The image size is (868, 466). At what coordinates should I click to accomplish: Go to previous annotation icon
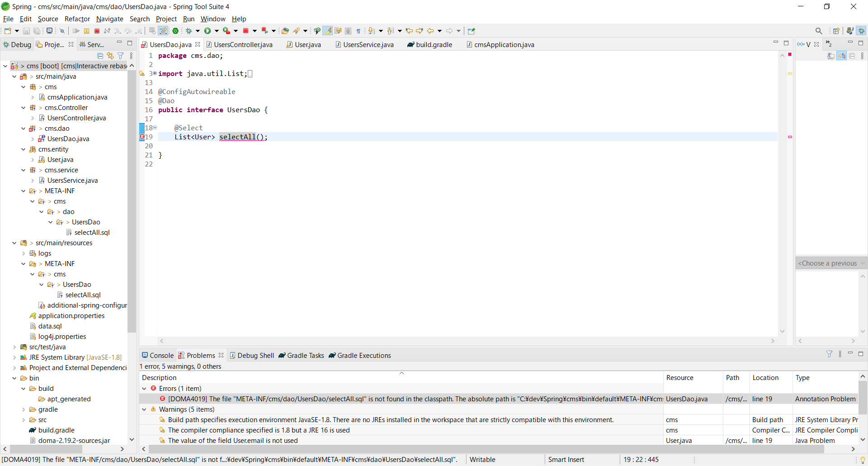point(390,31)
